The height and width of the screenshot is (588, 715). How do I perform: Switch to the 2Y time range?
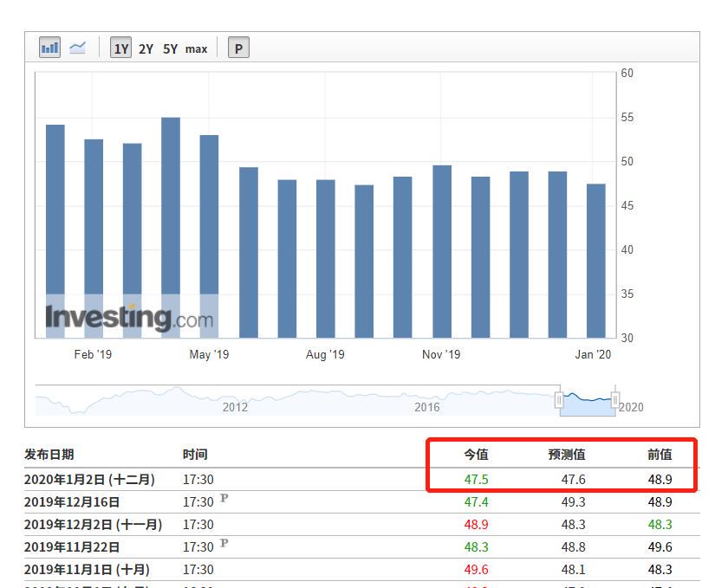point(146,48)
